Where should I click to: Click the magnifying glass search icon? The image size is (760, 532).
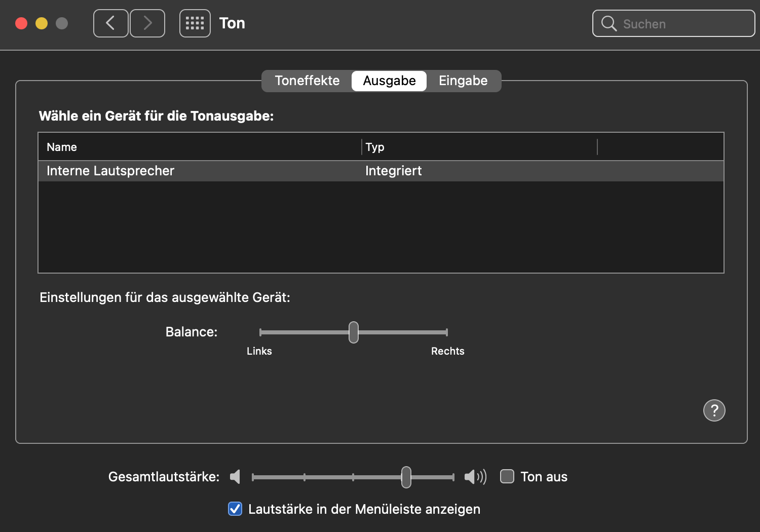coord(609,24)
